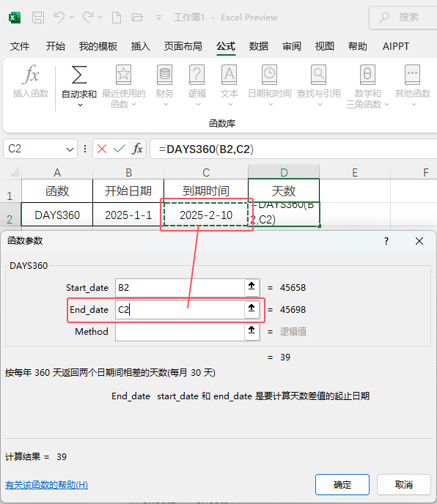This screenshot has width=437, height=504.
Task: Click cell B1 labeled 开始日期
Action: click(128, 191)
